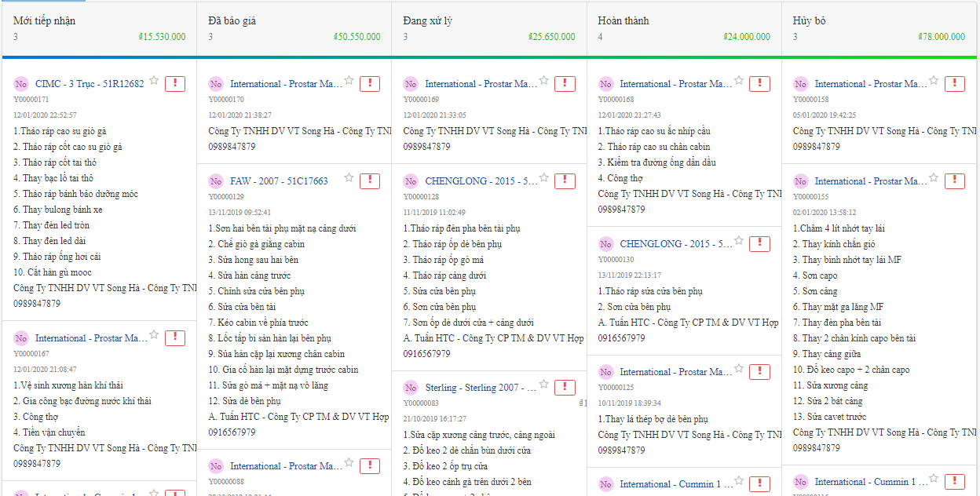The image size is (980, 496).
Task: Select the 'Hủy bỏ' column header
Action: 809,21
